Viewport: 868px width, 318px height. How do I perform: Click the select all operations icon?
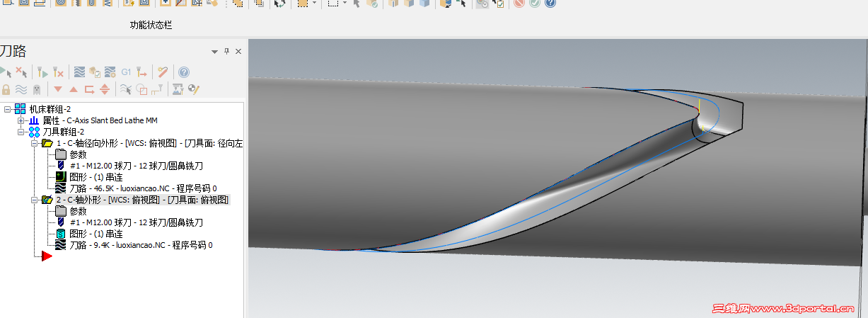tap(5, 72)
